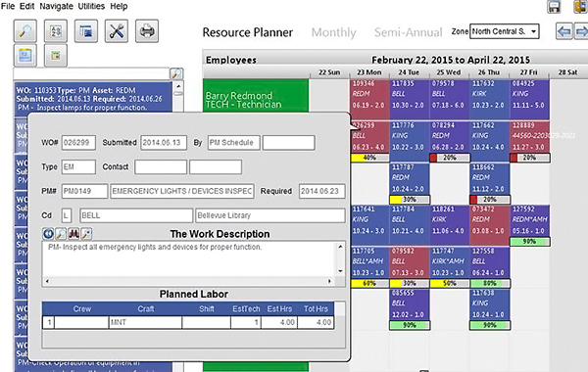Click the first empty Contact field
This screenshot has width=588, height=372.
coord(161,167)
